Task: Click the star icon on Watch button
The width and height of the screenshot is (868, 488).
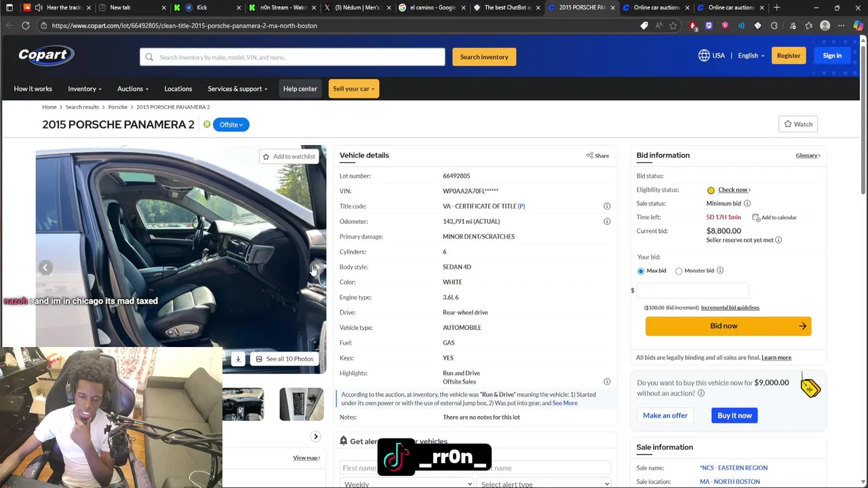Action: point(788,124)
